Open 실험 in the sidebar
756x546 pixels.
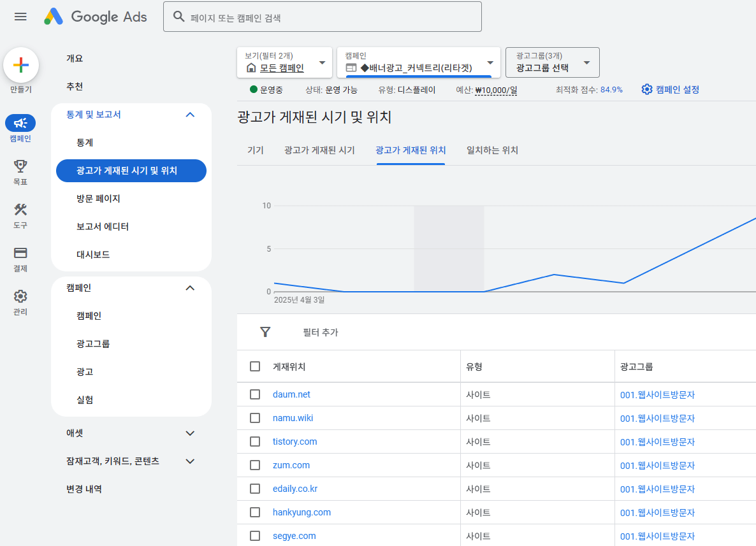pyautogui.click(x=85, y=399)
